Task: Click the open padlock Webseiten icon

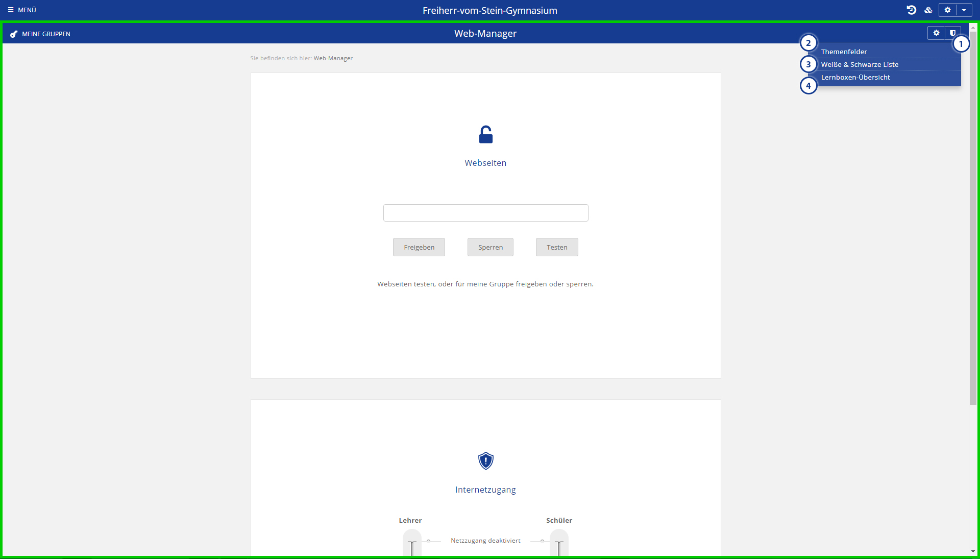Action: pos(485,135)
